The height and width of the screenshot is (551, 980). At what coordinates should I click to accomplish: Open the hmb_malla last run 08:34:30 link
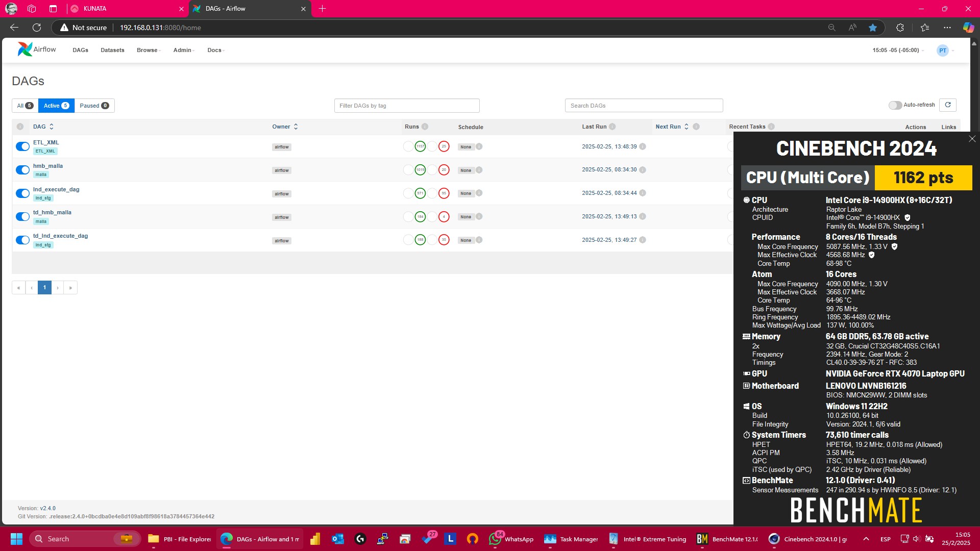(609, 169)
